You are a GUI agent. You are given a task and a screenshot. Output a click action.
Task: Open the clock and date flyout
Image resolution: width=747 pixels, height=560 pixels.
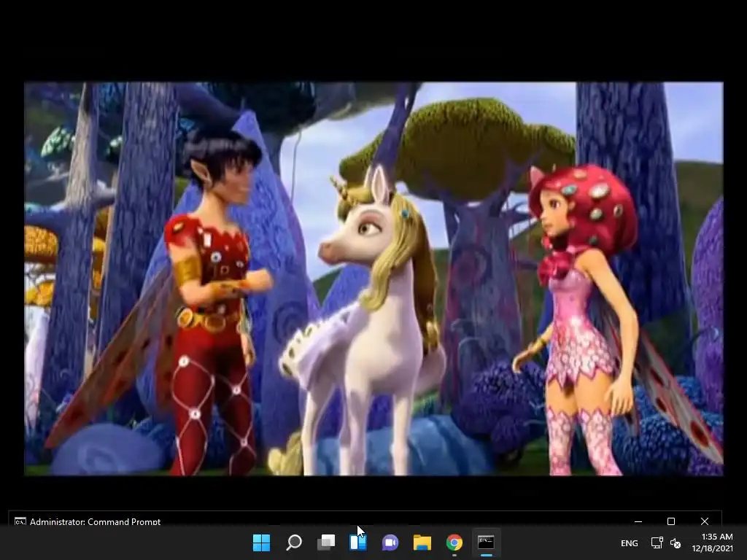712,542
